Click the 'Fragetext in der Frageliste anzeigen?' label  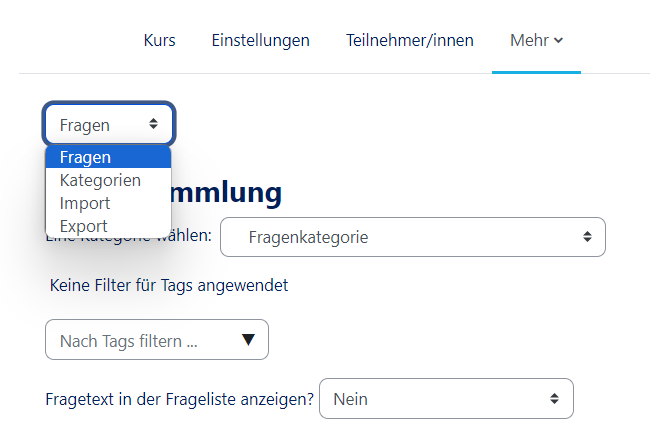point(180,399)
